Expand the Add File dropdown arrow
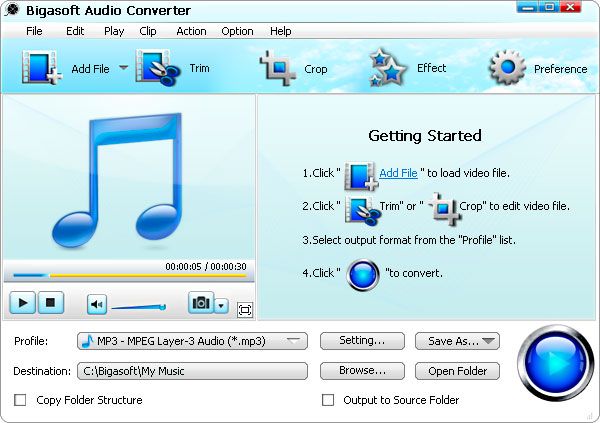600x423 pixels. click(x=123, y=68)
